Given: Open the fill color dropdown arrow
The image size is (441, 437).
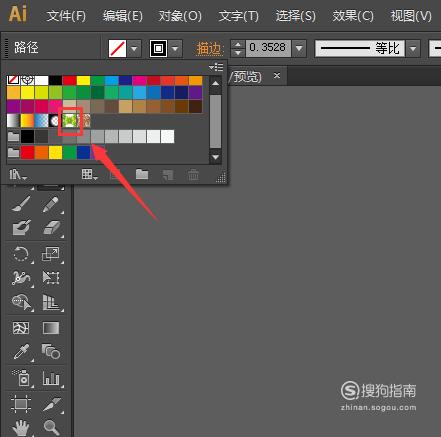Looking at the screenshot, I should (x=134, y=49).
